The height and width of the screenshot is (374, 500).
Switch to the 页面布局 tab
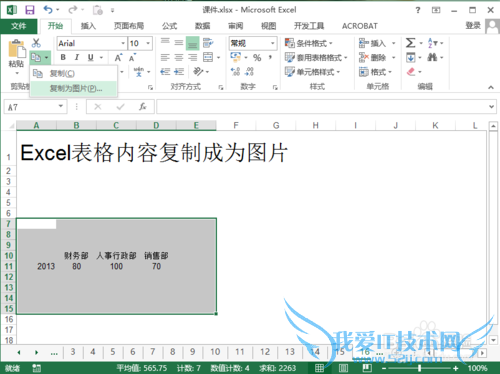[x=129, y=26]
